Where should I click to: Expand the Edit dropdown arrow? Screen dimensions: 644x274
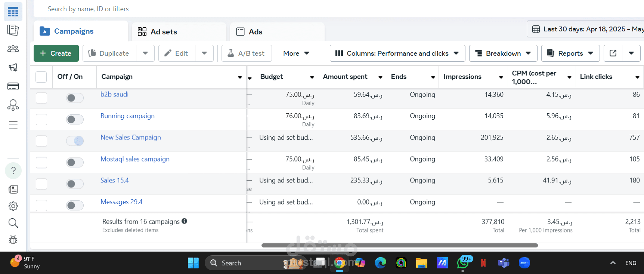coord(204,53)
